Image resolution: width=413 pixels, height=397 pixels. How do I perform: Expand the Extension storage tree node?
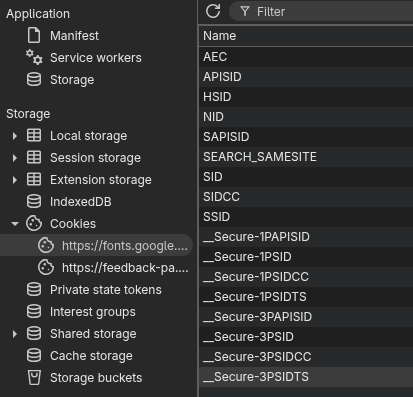pyautogui.click(x=14, y=180)
